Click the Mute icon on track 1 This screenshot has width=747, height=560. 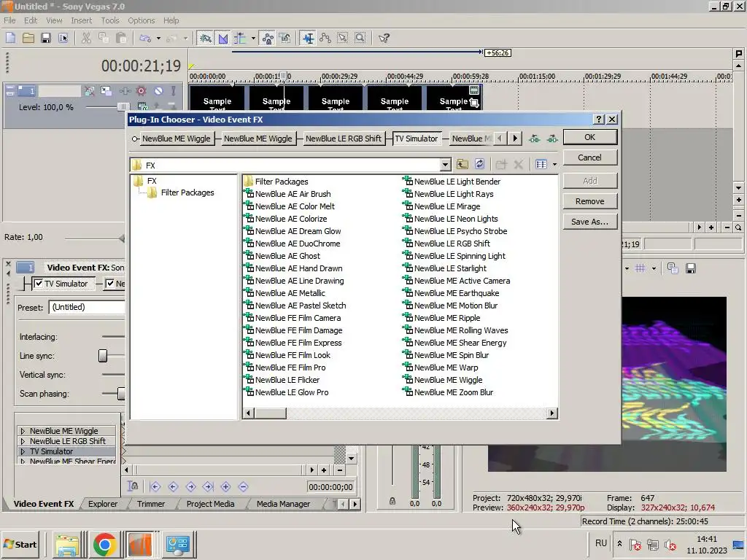pos(158,90)
